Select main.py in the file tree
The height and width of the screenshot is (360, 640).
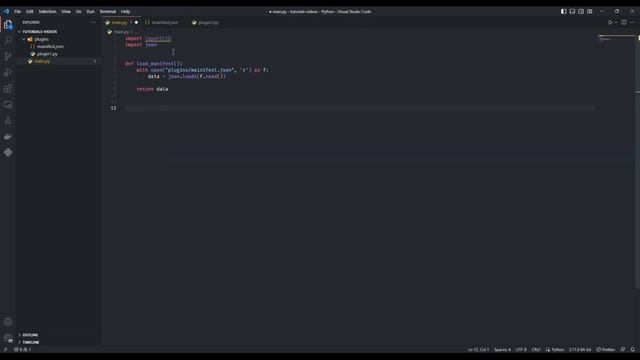[x=42, y=61]
